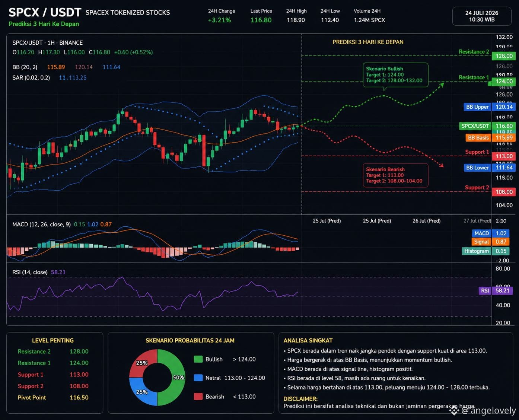
Task: Click the RSI (14, close) indicator label
Action: (30, 272)
